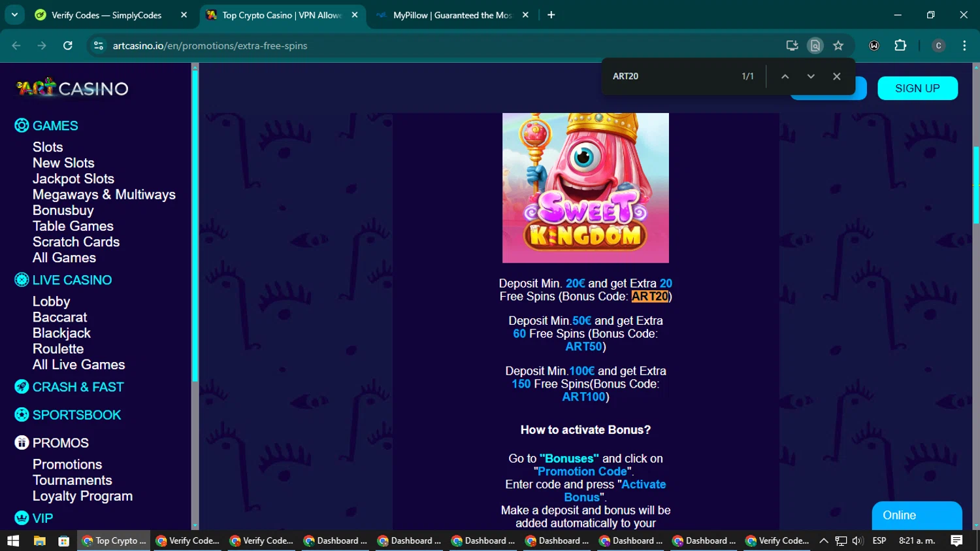The width and height of the screenshot is (980, 551).
Task: Bookmark this page with the star icon
Action: tap(838, 46)
